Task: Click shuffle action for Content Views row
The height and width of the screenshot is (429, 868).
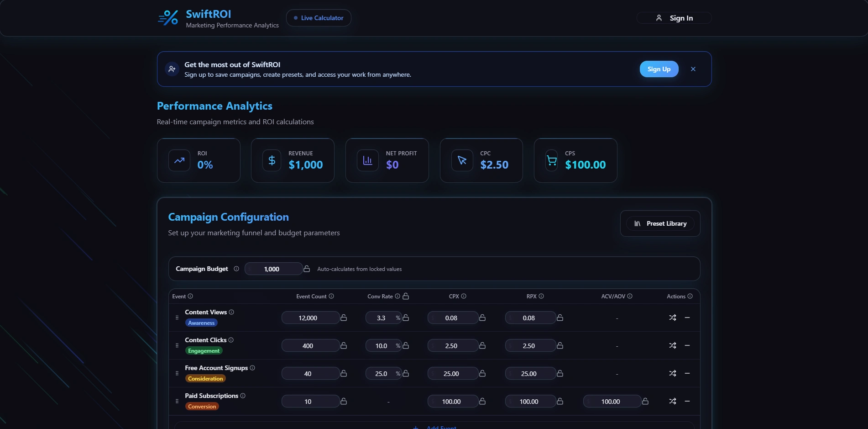Action: point(673,318)
